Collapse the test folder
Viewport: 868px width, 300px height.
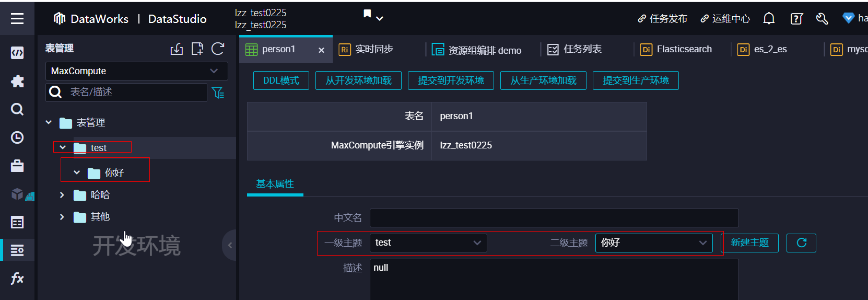click(x=63, y=147)
